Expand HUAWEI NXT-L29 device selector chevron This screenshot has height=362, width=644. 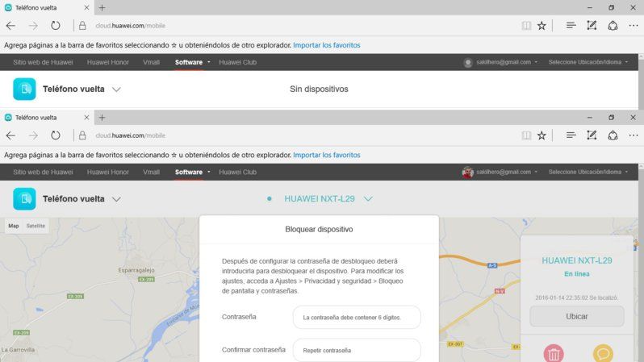click(368, 199)
